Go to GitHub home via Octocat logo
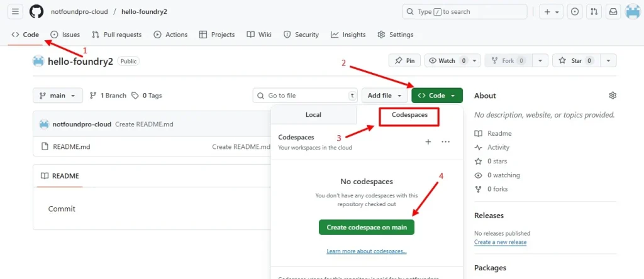Image resolution: width=644 pixels, height=279 pixels. click(36, 11)
